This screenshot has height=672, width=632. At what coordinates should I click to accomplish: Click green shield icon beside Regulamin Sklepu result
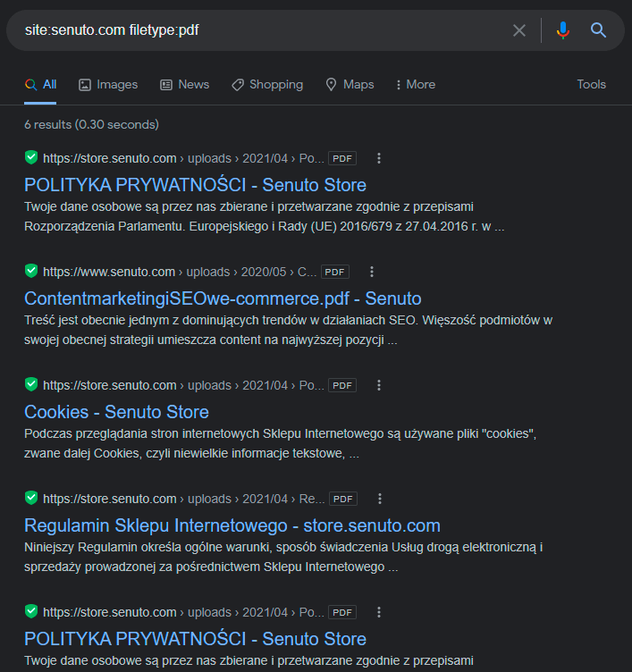[x=31, y=499]
